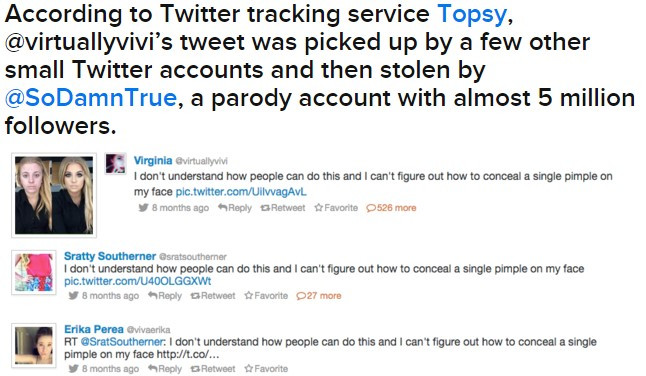Favorite Sratty Southerner's tweet
The width and height of the screenshot is (646, 376).
point(266,296)
